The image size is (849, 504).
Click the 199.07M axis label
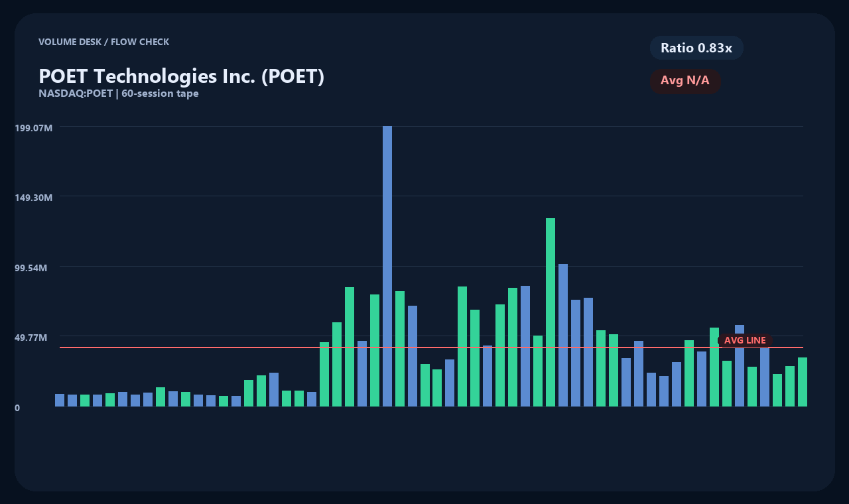tap(33, 127)
